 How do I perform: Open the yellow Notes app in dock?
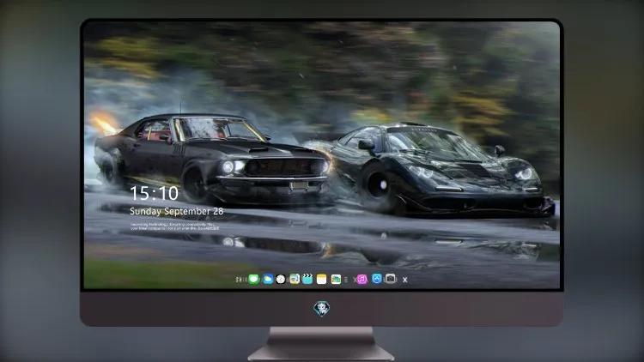(322, 280)
